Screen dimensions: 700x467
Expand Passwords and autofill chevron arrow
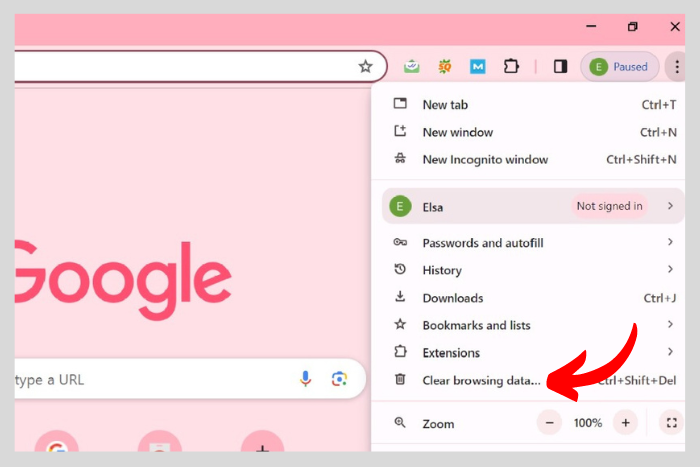pyautogui.click(x=670, y=242)
